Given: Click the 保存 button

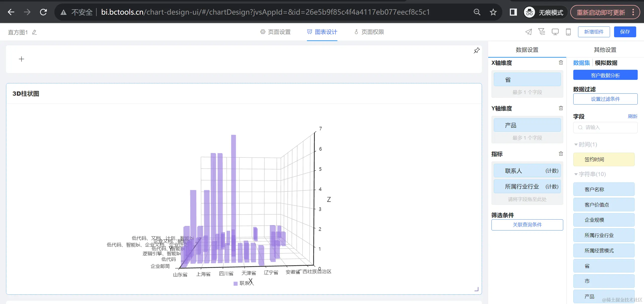Looking at the screenshot, I should pyautogui.click(x=625, y=32).
